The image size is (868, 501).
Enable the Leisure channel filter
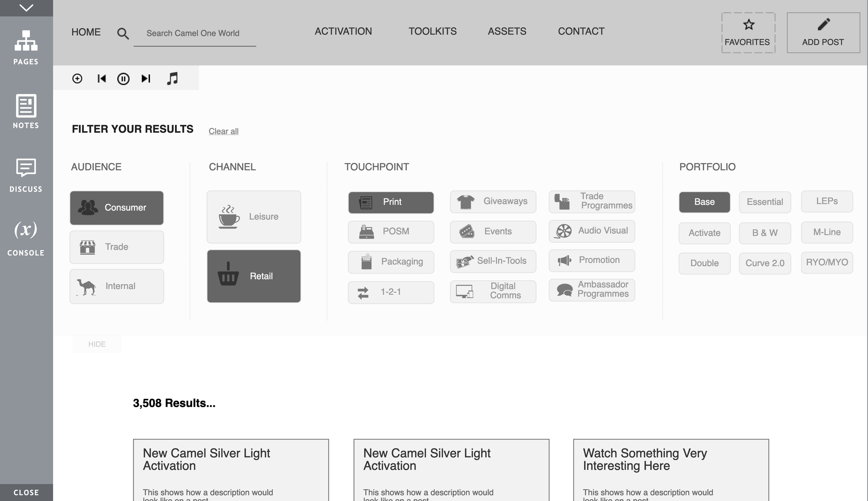254,217
